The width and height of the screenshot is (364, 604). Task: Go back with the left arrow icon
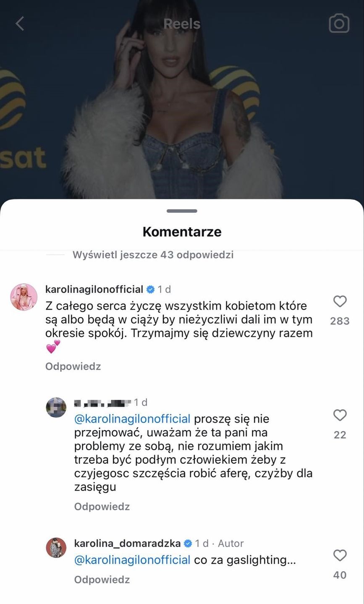point(20,24)
